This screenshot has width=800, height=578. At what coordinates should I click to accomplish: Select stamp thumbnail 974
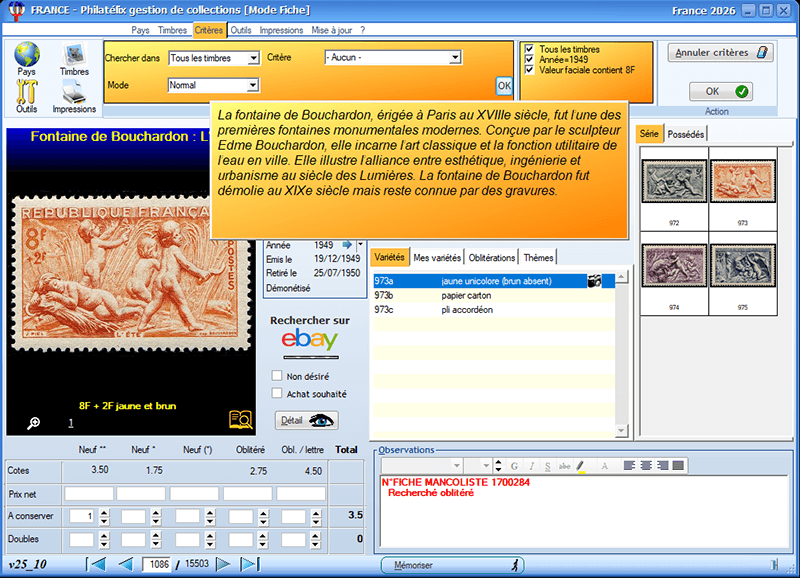click(674, 265)
